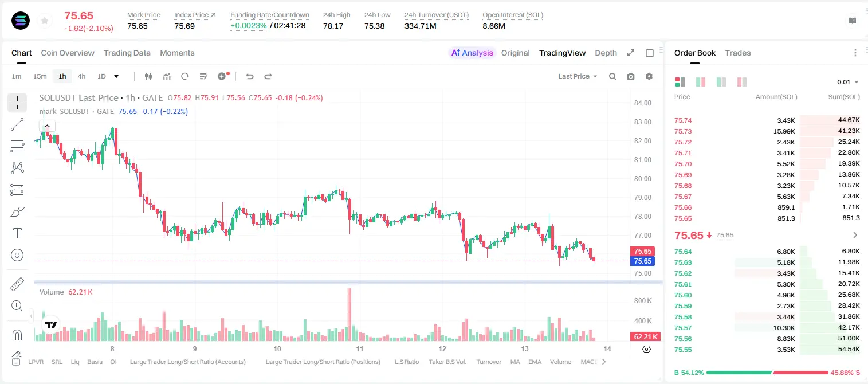Add SOL to favorites with star

[44, 21]
